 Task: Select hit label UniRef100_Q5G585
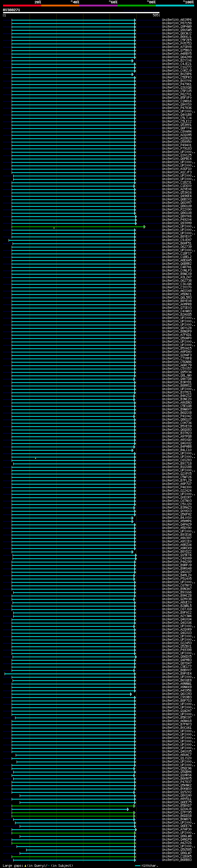pos(177,850)
